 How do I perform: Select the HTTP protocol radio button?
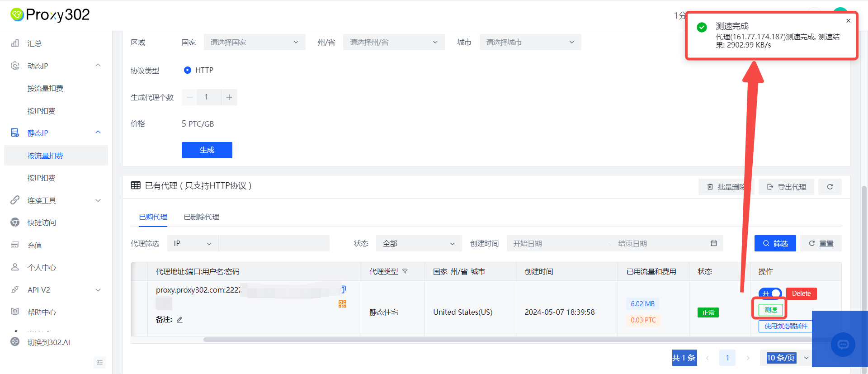188,70
